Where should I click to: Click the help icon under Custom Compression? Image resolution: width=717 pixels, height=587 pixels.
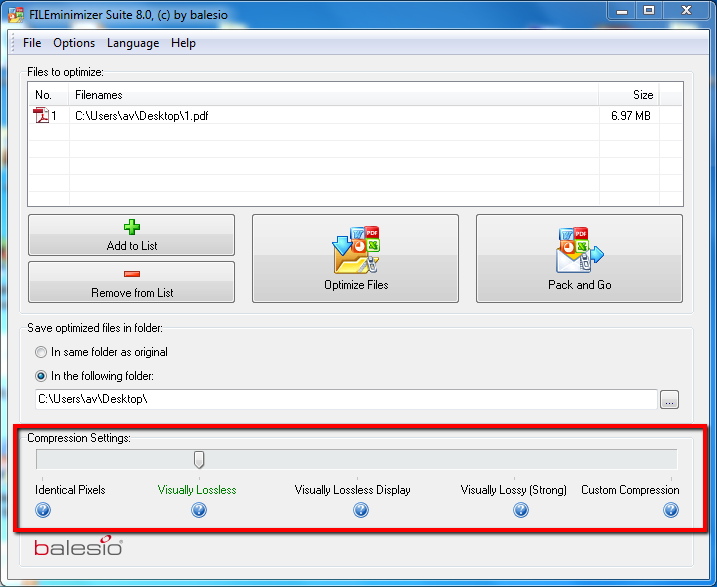click(x=671, y=510)
